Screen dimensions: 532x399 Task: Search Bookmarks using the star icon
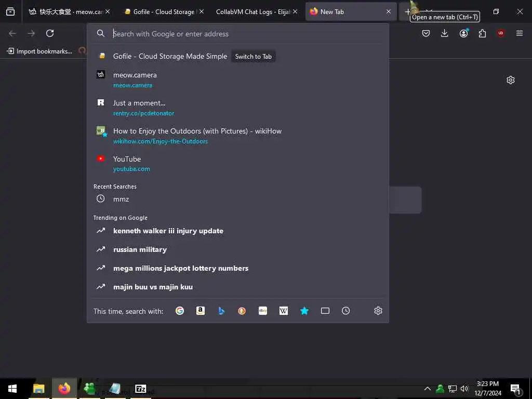[304, 311]
